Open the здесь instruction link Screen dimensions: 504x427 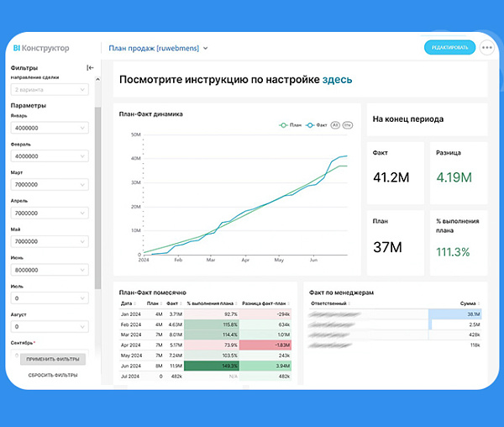click(337, 79)
